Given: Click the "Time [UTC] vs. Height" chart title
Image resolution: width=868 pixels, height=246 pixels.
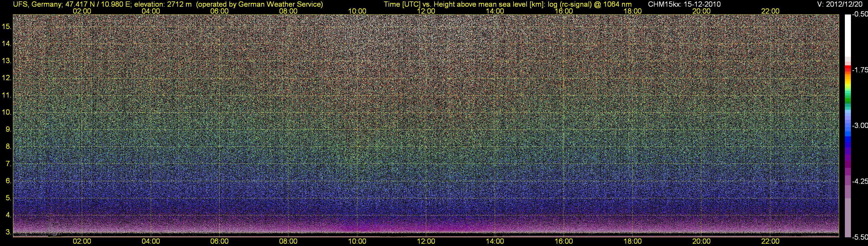Looking at the screenshot, I should pyautogui.click(x=420, y=4).
